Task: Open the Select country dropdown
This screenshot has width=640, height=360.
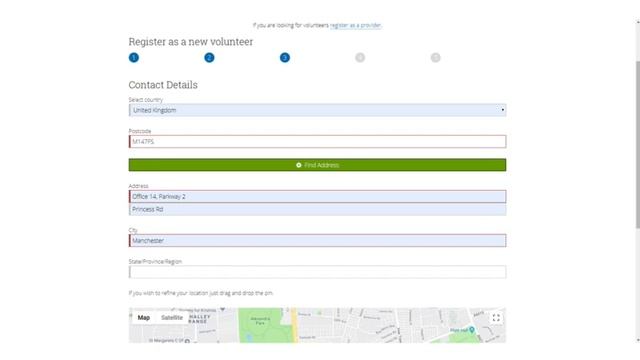Action: [318, 110]
